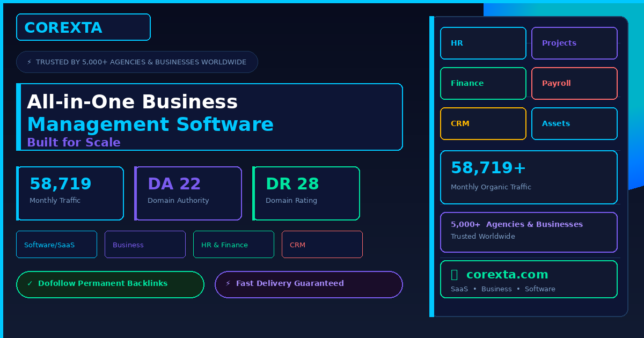Select the red CRM category tag
The height and width of the screenshot is (338, 644).
(x=322, y=245)
